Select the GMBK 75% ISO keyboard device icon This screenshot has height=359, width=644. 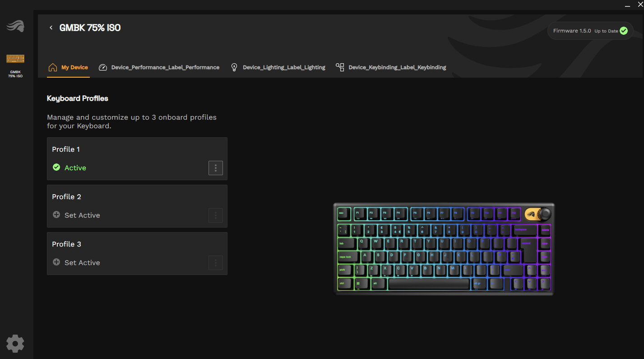pyautogui.click(x=15, y=59)
